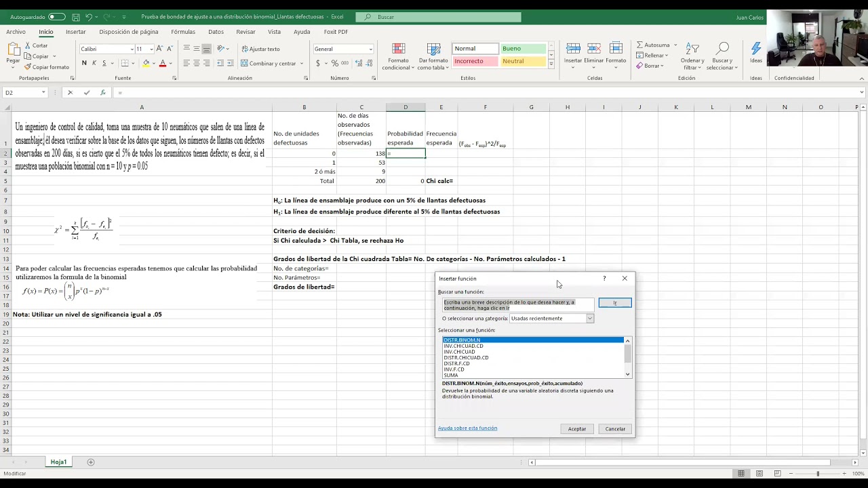Click the decrease font size icon

169,49
